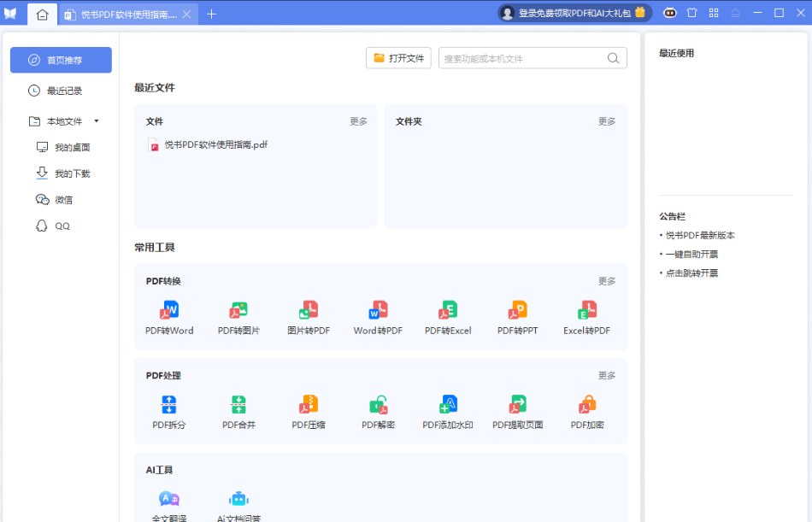Launch the PDF提取页面 tool
The width and height of the screenshot is (812, 522).
tap(517, 412)
